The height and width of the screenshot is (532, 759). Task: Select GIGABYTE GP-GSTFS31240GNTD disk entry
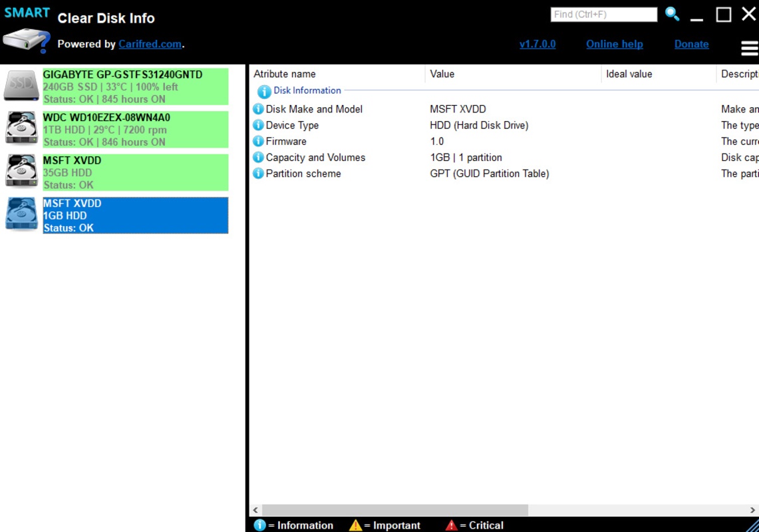click(135, 86)
